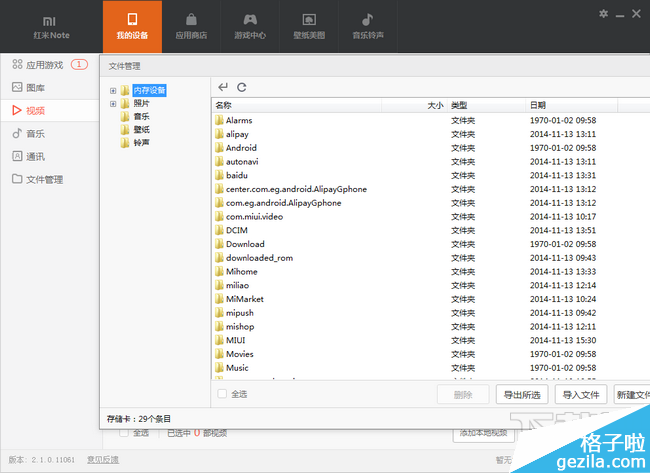Click date 2014-11-13 15:30 in MIUI row
650x473 pixels.
pyautogui.click(x=563, y=340)
